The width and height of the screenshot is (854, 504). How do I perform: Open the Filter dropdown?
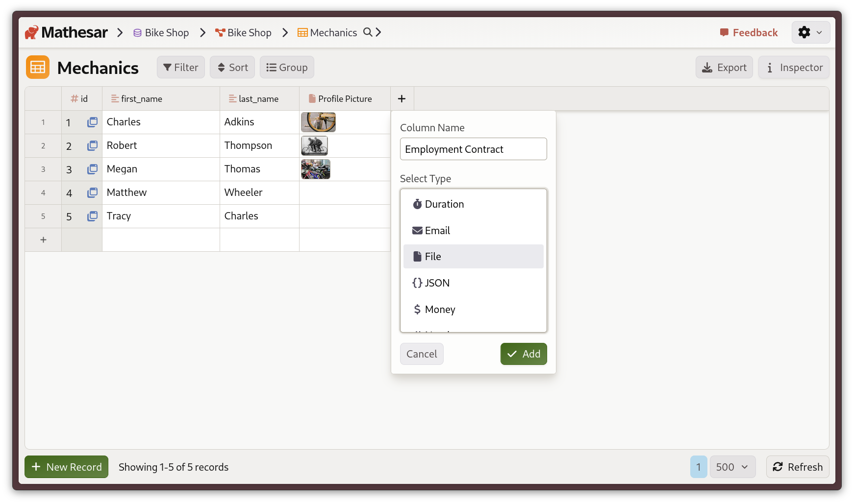pos(181,68)
